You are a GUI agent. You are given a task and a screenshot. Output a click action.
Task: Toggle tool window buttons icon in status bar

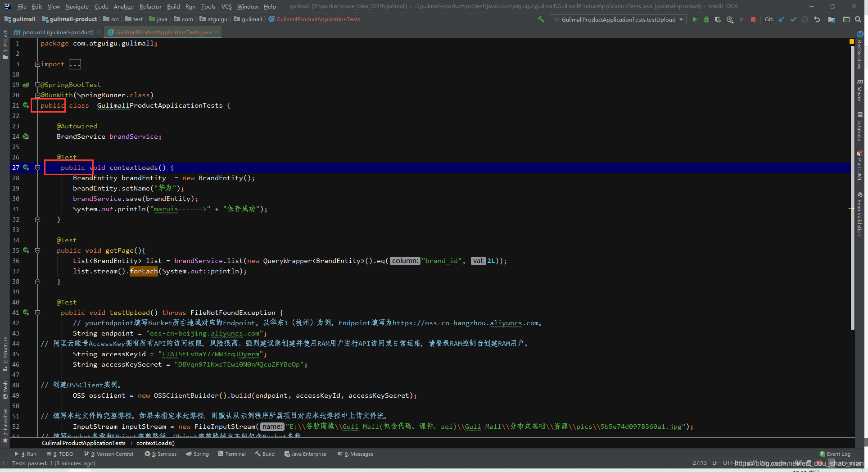(x=5, y=463)
